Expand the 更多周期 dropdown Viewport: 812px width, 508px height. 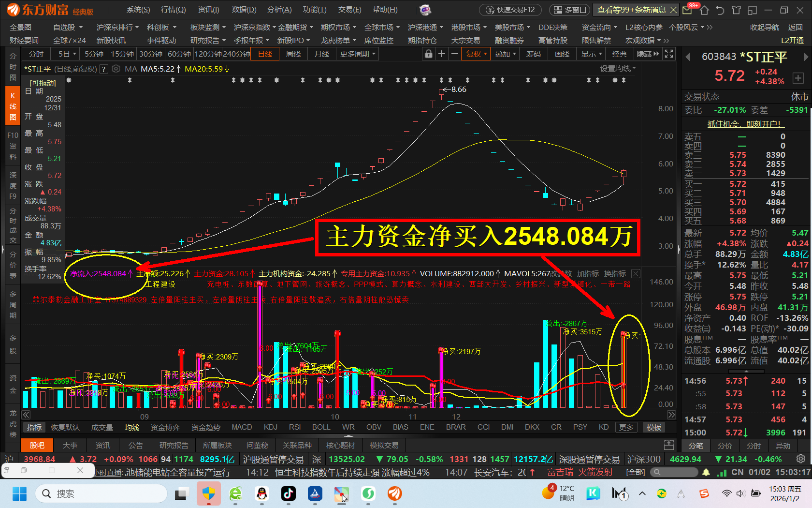click(358, 54)
